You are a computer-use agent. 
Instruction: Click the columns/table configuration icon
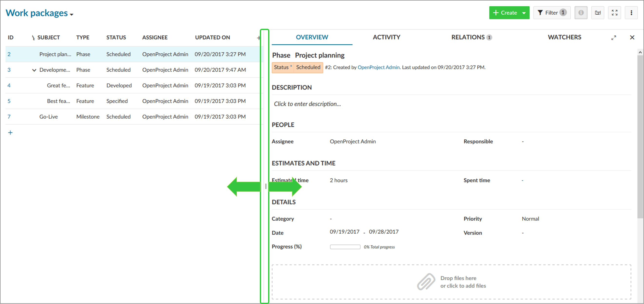coord(598,12)
